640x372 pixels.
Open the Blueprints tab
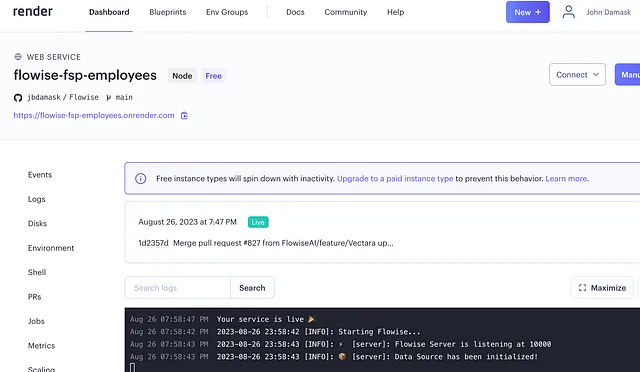pyautogui.click(x=168, y=12)
